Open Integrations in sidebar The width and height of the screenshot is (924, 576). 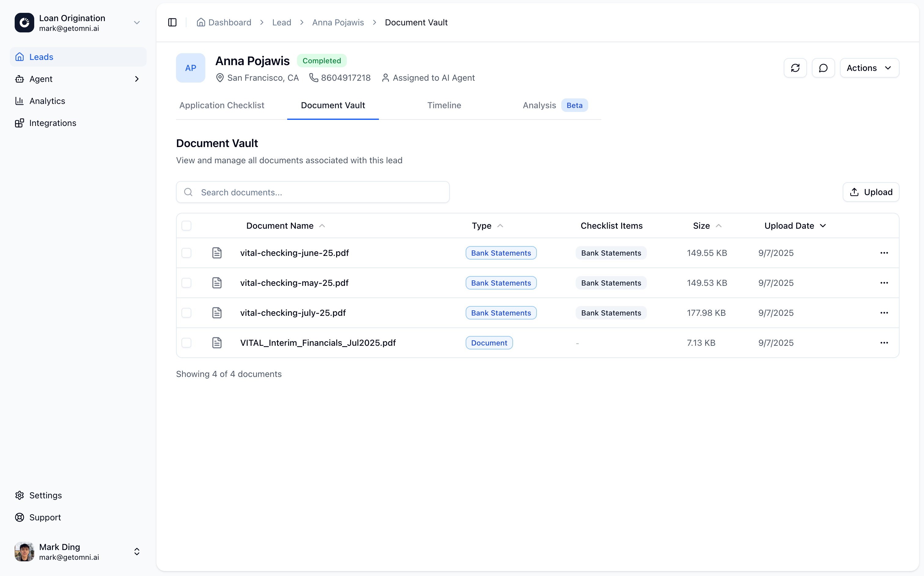click(x=53, y=123)
